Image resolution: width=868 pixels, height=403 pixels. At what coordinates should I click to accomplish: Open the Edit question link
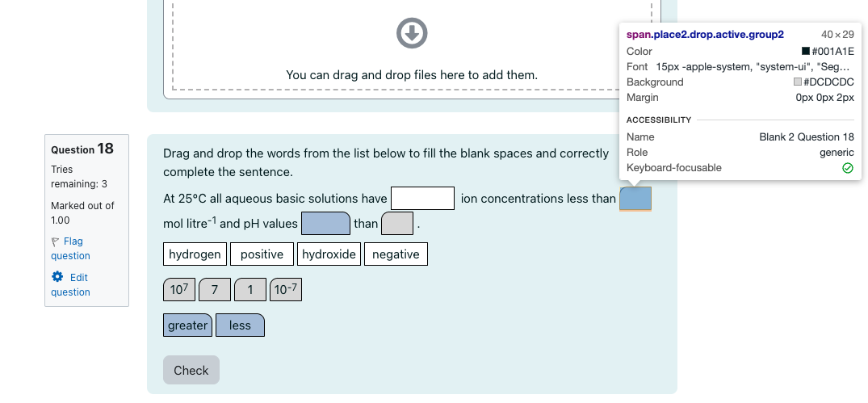click(70, 284)
